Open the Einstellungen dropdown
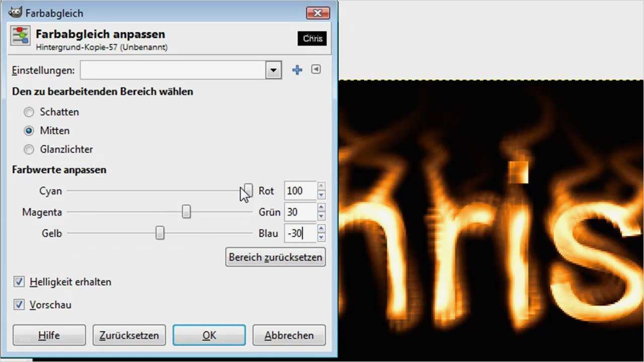The height and width of the screenshot is (362, 644). pos(273,70)
